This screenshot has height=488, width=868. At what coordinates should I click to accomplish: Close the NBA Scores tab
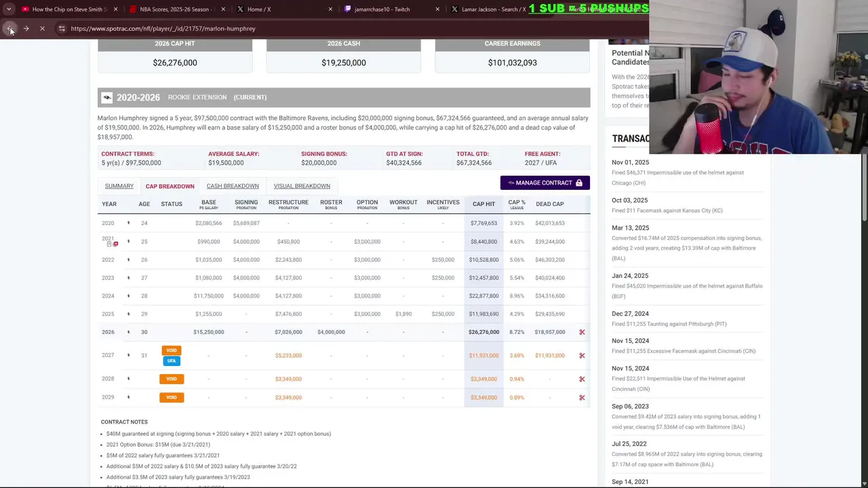pyautogui.click(x=223, y=9)
